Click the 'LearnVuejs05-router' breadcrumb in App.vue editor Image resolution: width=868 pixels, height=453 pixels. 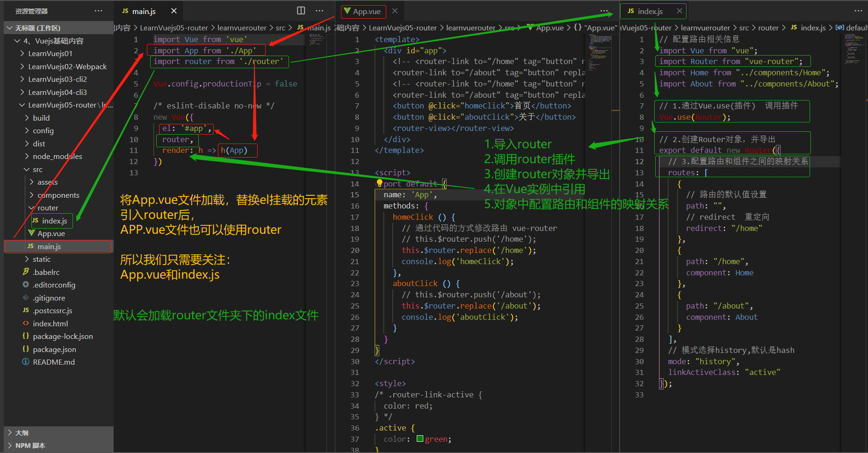(403, 28)
